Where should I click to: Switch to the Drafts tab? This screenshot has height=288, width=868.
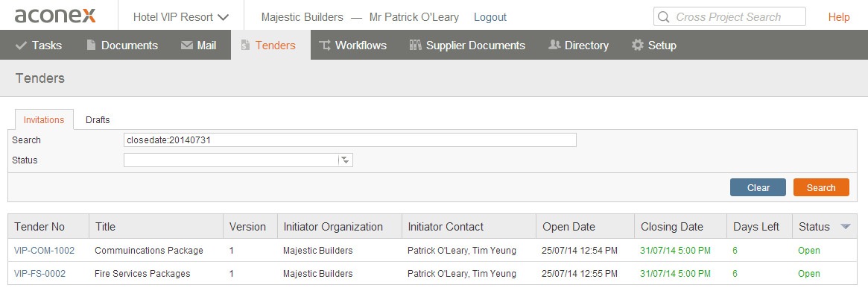pyautogui.click(x=98, y=119)
